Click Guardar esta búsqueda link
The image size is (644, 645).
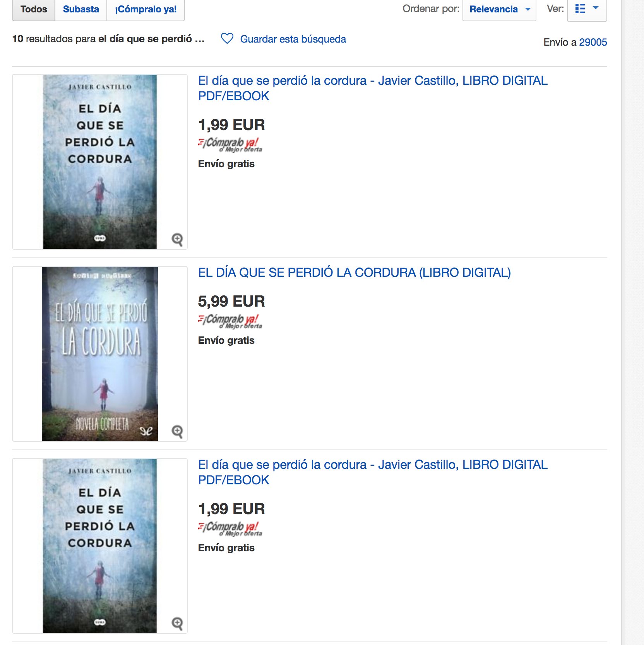[293, 39]
